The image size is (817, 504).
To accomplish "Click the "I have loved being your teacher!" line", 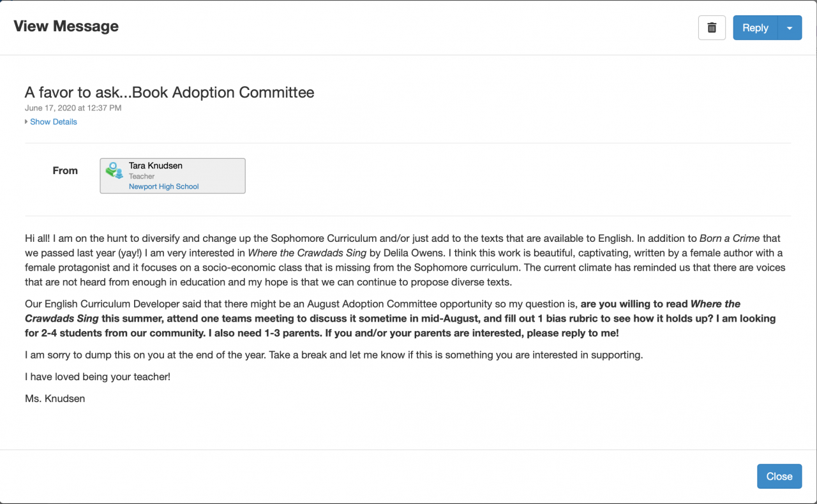I will [98, 377].
